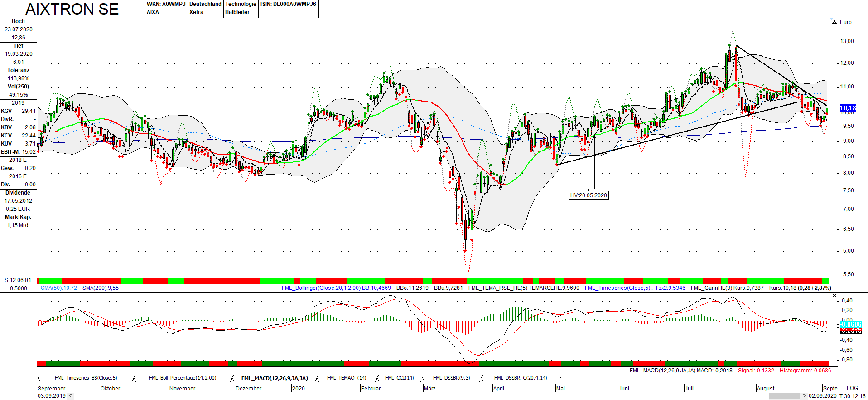The width and height of the screenshot is (868, 400).
Task: Click the T:30.12.16 timestamp
Action: [x=852, y=396]
